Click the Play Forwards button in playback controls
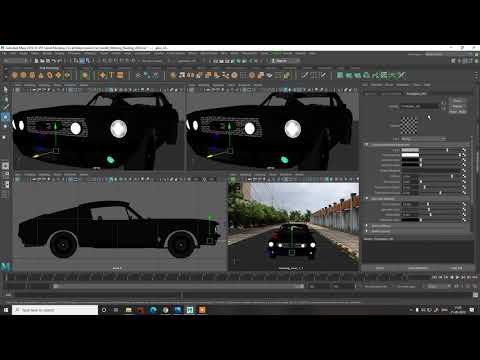The width and height of the screenshot is (480, 360). [458, 277]
